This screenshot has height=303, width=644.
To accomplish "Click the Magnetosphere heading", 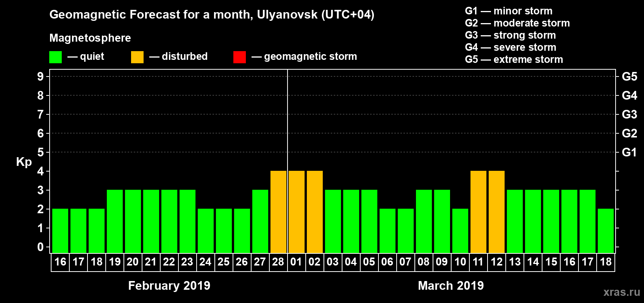I will click(90, 38).
